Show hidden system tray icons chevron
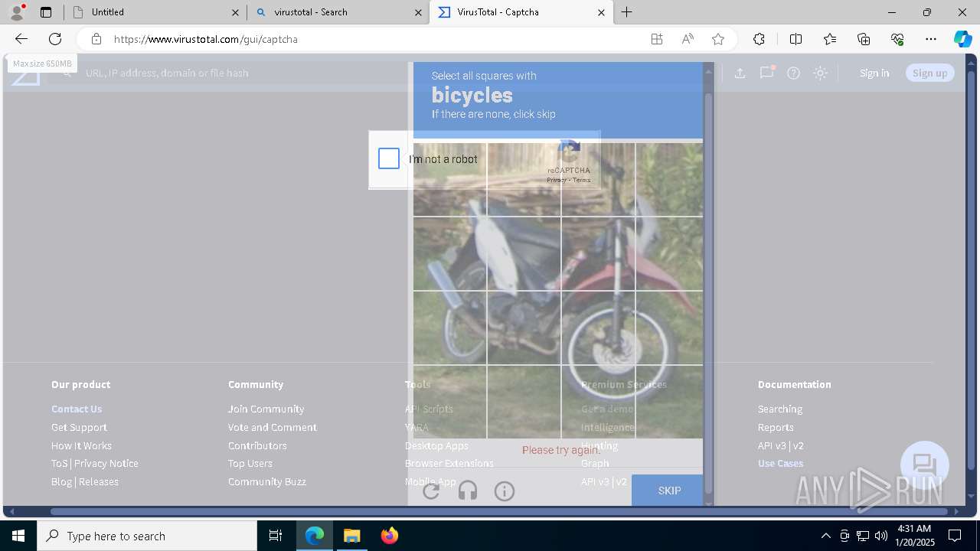 [825, 536]
